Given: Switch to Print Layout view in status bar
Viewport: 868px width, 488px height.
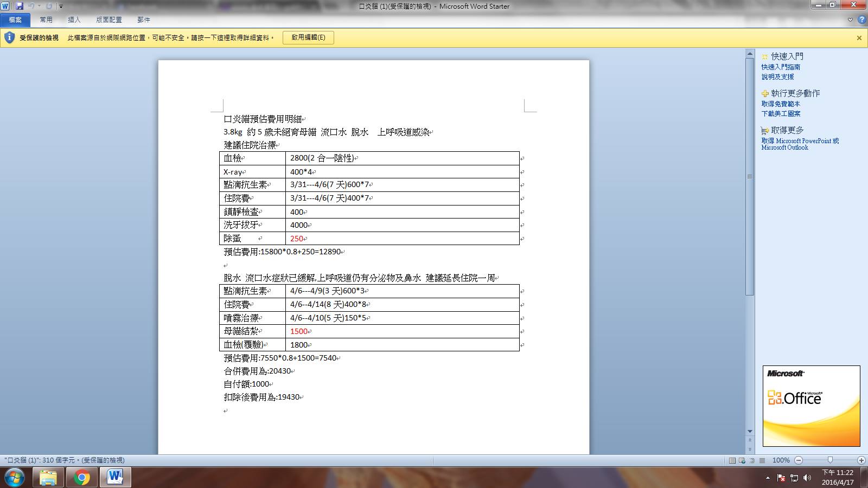Looking at the screenshot, I should tap(732, 460).
